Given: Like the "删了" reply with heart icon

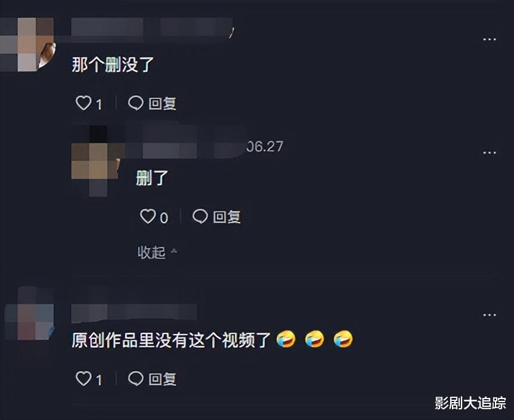Looking at the screenshot, I should [147, 217].
